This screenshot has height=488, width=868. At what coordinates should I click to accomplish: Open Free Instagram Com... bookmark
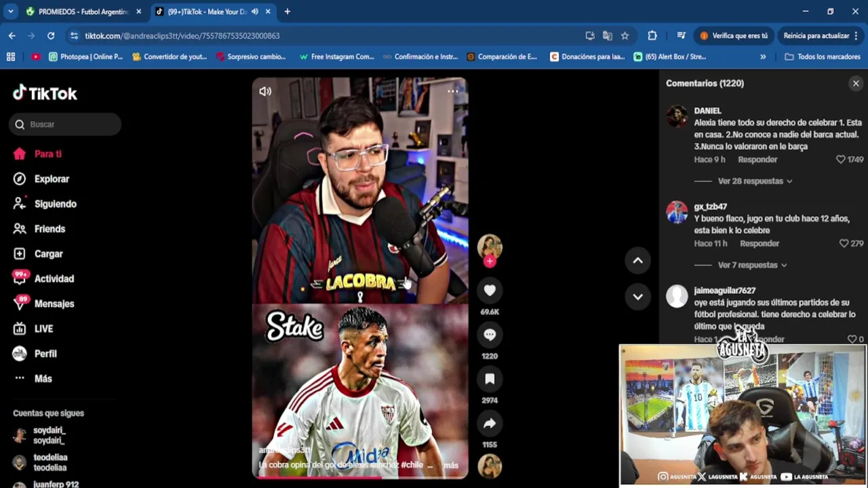[337, 57]
